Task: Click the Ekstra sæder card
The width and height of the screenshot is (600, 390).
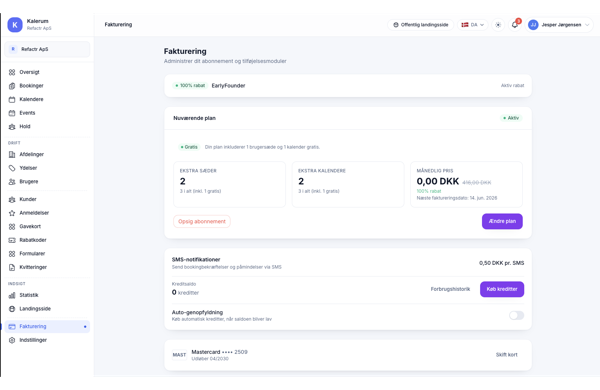Action: 230,184
